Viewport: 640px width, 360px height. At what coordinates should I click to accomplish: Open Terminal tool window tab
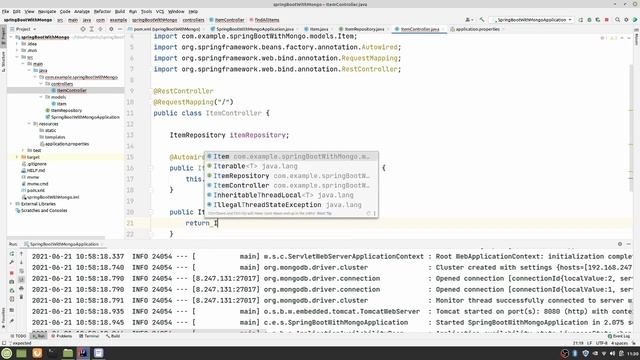[89, 336]
